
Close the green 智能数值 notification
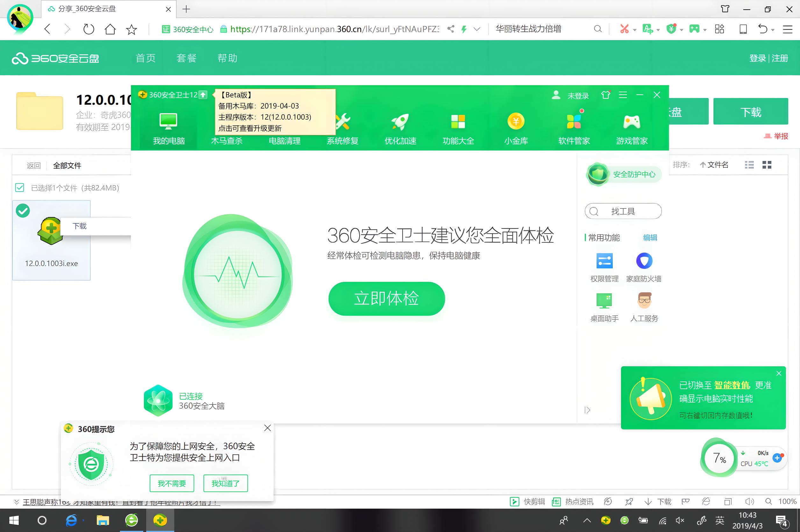779,373
